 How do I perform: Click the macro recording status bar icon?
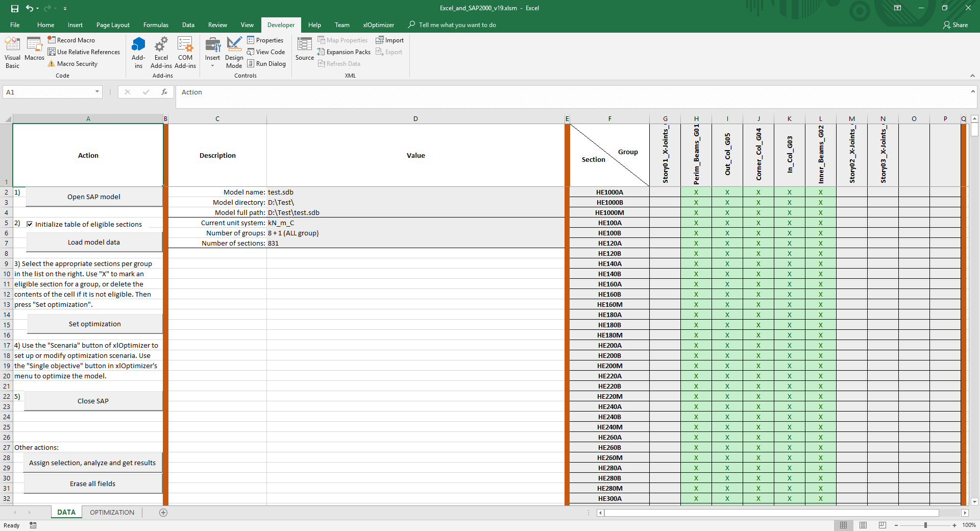click(33, 525)
